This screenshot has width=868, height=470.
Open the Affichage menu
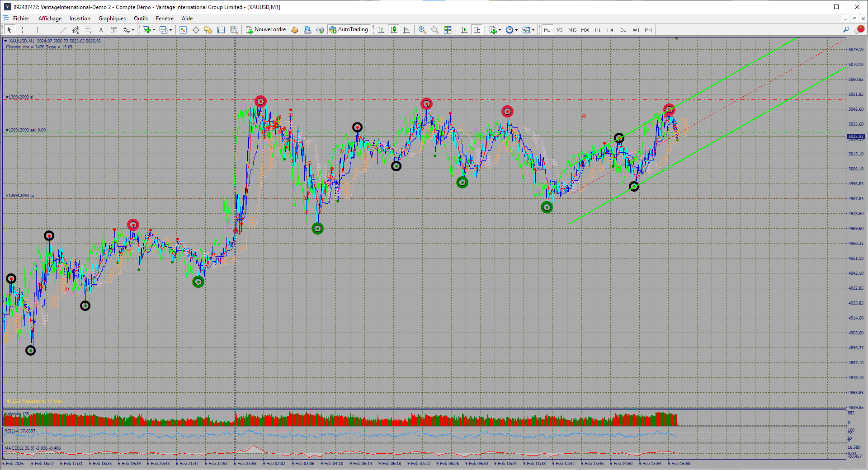[50, 19]
